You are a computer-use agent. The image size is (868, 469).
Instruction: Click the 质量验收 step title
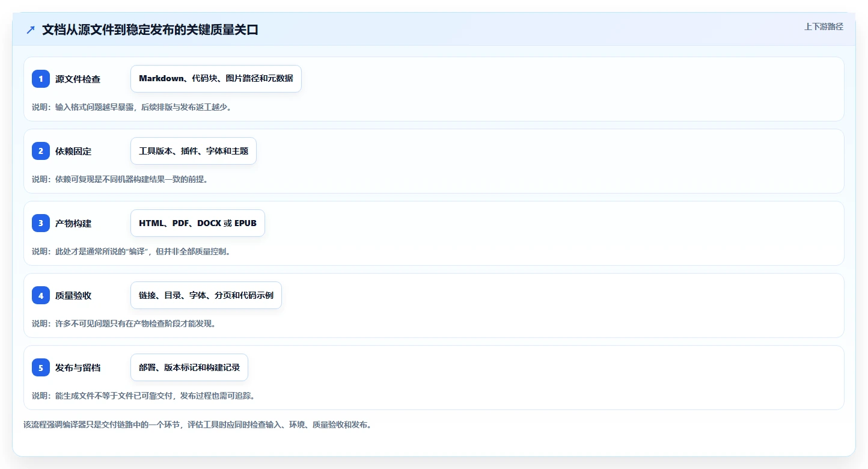73,295
